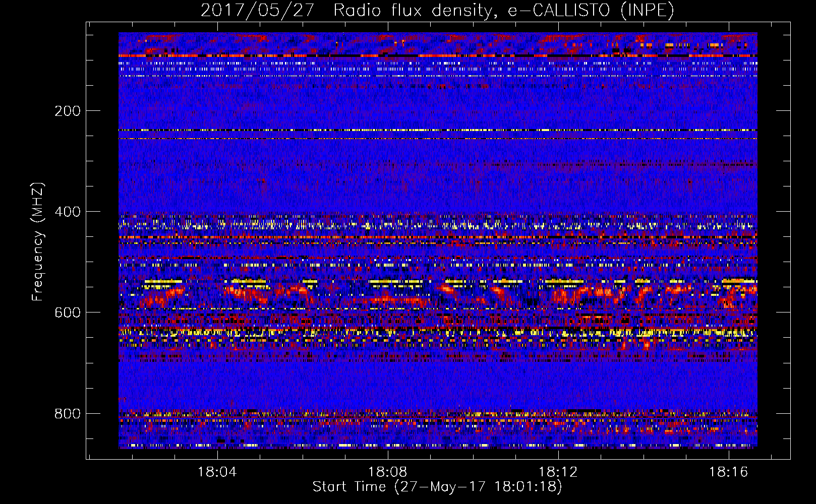Screen dimensions: 816x504
Task: Click the plot title mentioning e-CALLISTO (INPE)
Action: [437, 10]
